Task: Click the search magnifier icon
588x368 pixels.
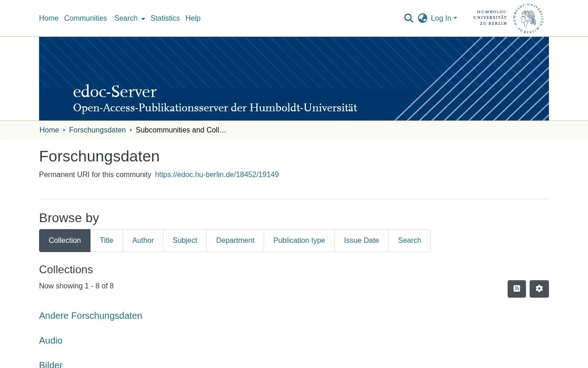Action: click(x=408, y=18)
